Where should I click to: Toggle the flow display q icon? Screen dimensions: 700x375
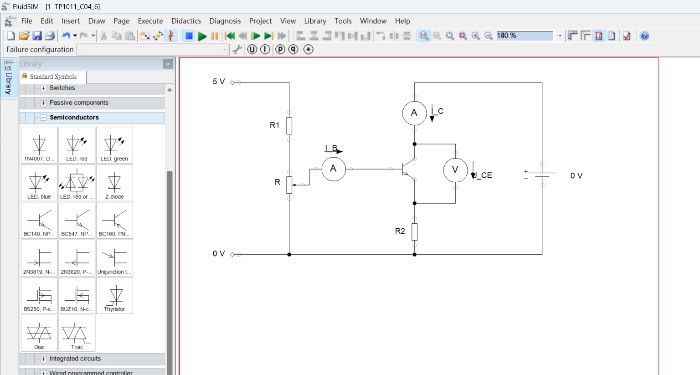click(293, 50)
